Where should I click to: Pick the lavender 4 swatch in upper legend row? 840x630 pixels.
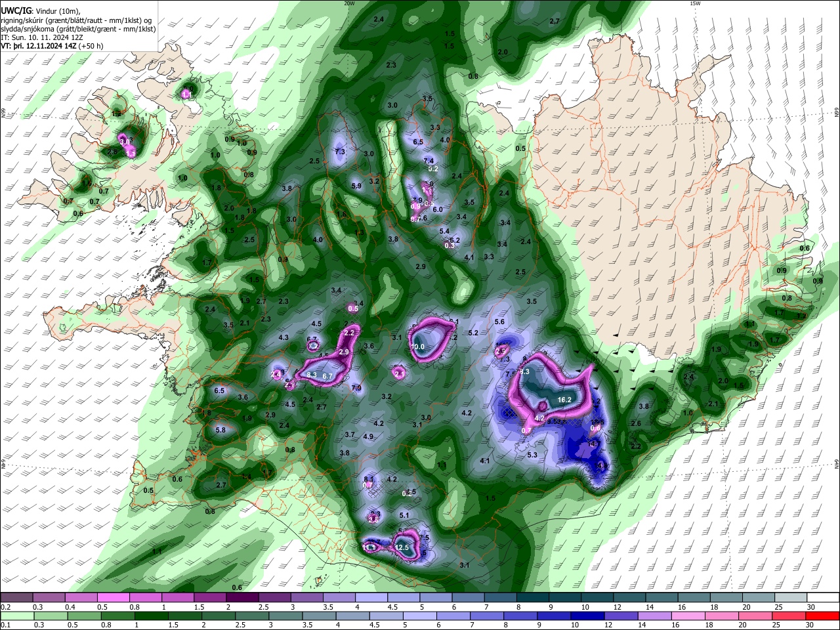(372, 598)
